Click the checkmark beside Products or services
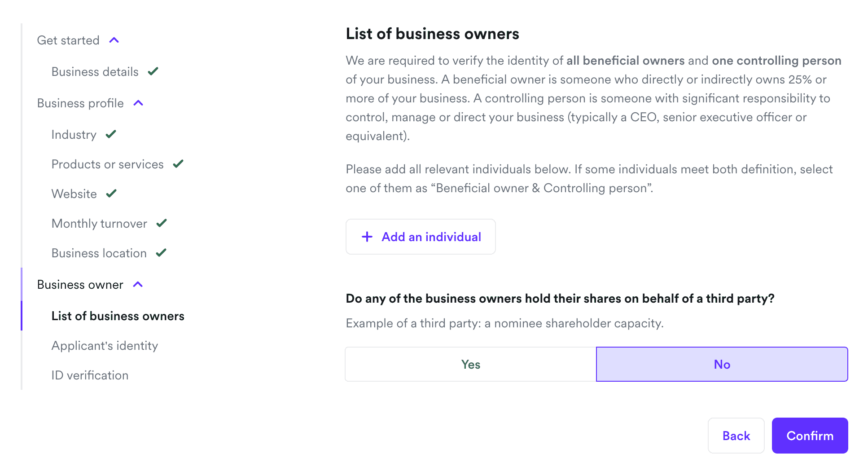 point(178,164)
